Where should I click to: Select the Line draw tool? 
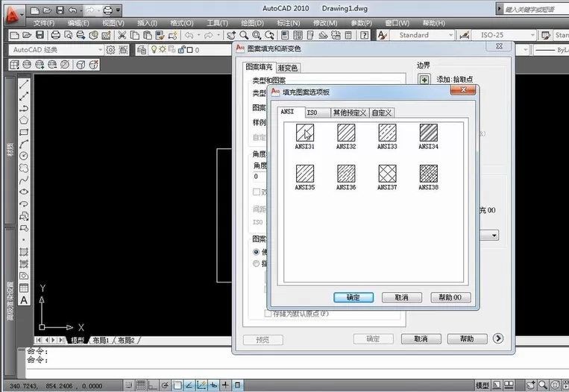click(x=24, y=84)
